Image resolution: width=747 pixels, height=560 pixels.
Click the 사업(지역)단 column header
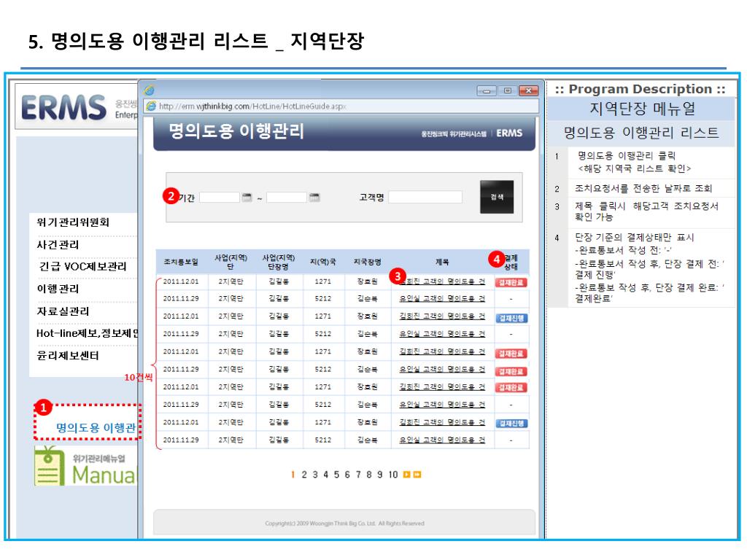point(231,262)
